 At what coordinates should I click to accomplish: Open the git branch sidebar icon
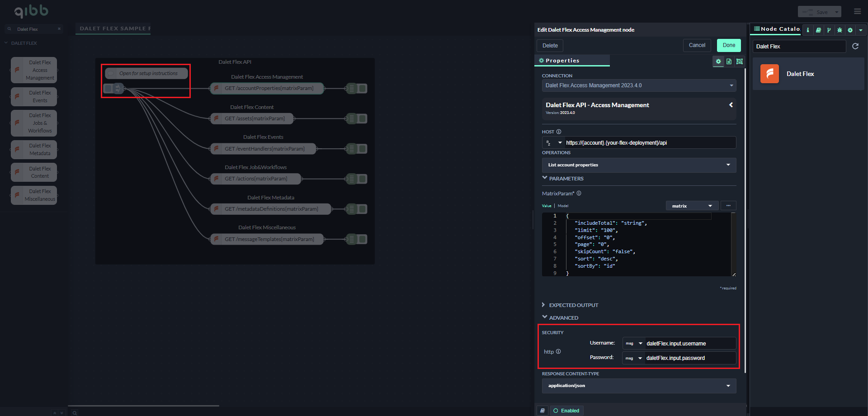click(x=829, y=30)
